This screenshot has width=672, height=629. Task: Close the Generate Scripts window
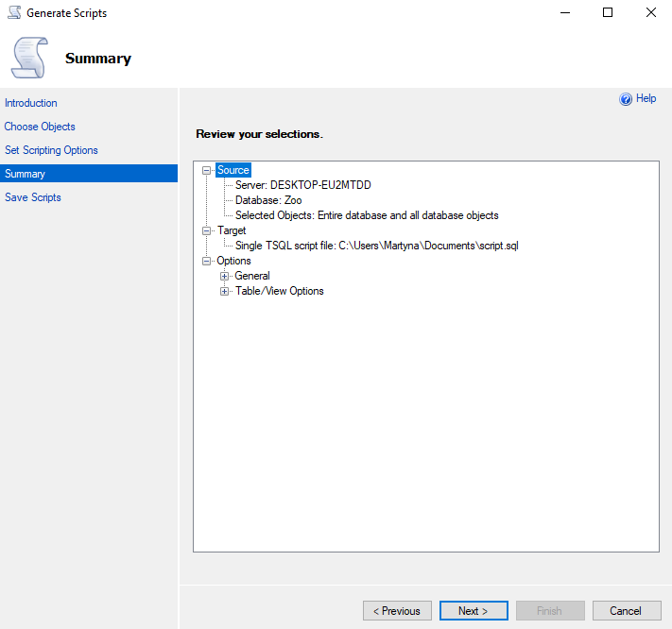pos(650,13)
